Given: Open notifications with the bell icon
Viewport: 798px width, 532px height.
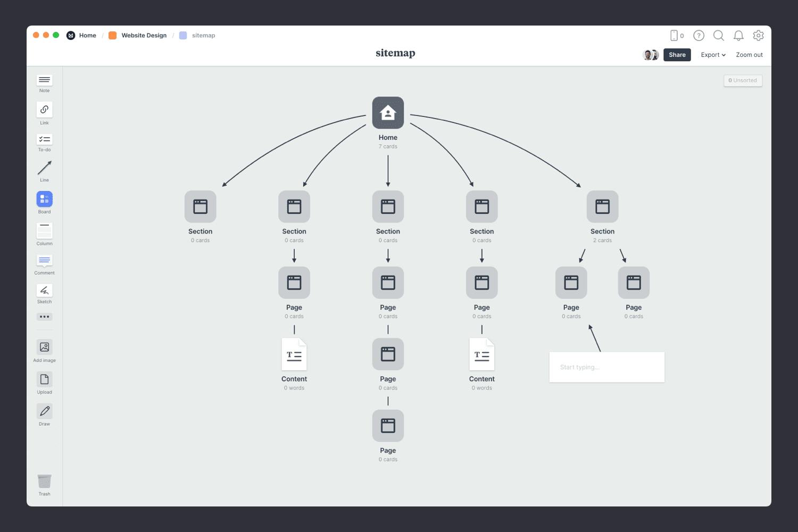Looking at the screenshot, I should [x=738, y=36].
